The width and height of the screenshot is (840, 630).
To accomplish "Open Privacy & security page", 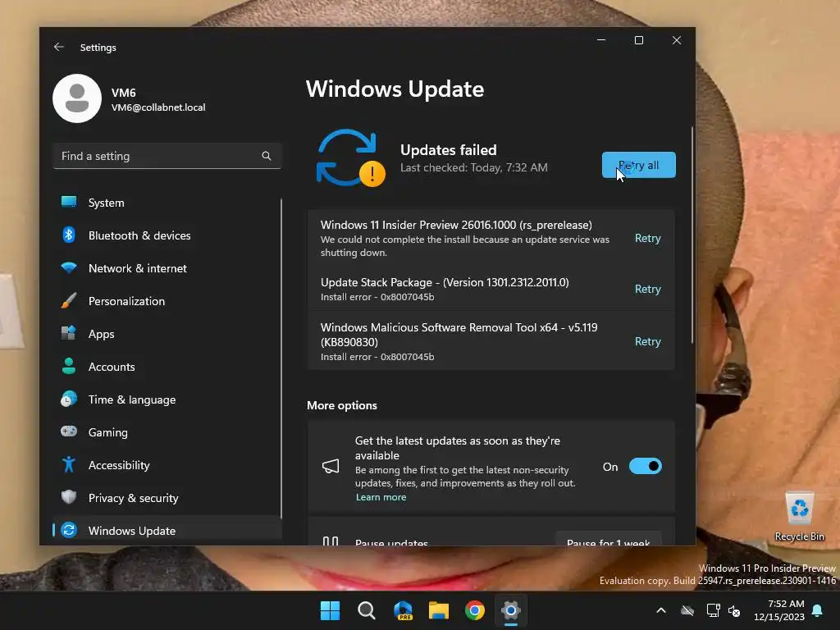I will point(167,497).
